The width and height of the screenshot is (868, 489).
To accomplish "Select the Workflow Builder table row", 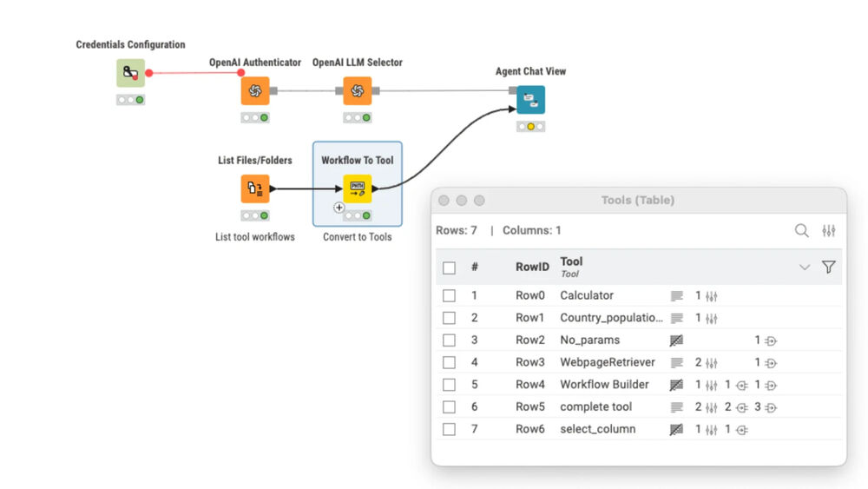I will (x=640, y=384).
